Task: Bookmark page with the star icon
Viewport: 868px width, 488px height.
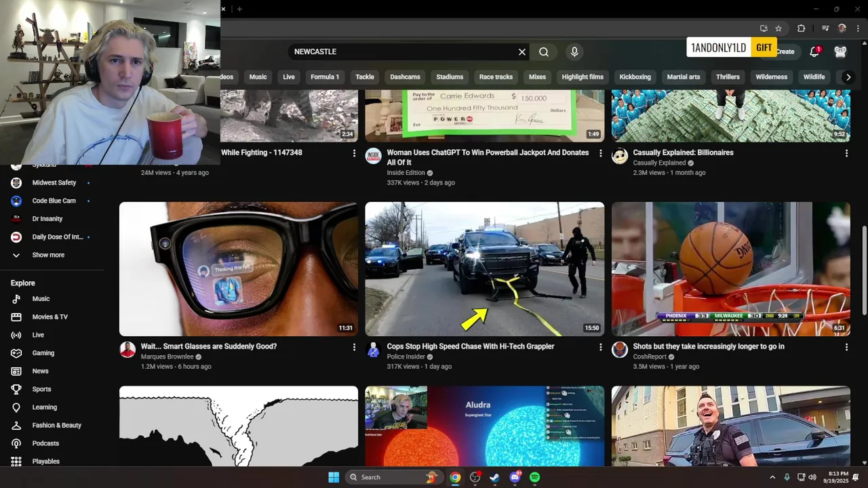Action: (778, 28)
